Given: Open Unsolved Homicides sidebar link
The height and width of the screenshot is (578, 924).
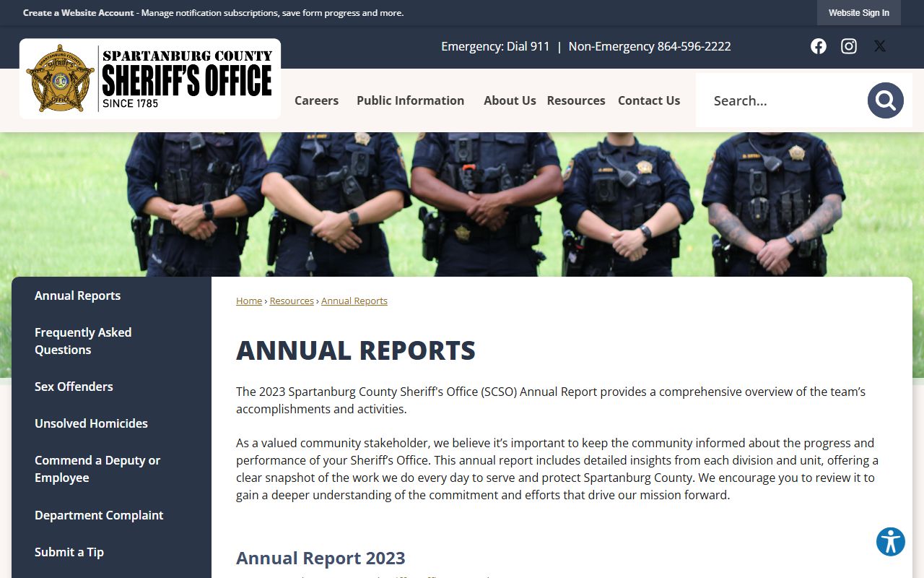Looking at the screenshot, I should click(91, 423).
